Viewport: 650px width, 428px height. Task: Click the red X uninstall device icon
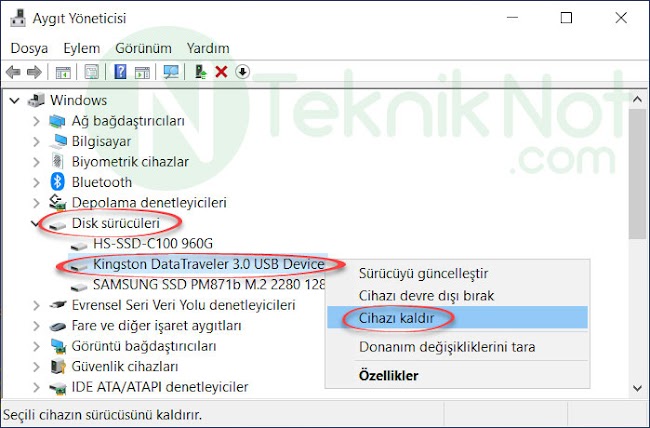point(221,72)
